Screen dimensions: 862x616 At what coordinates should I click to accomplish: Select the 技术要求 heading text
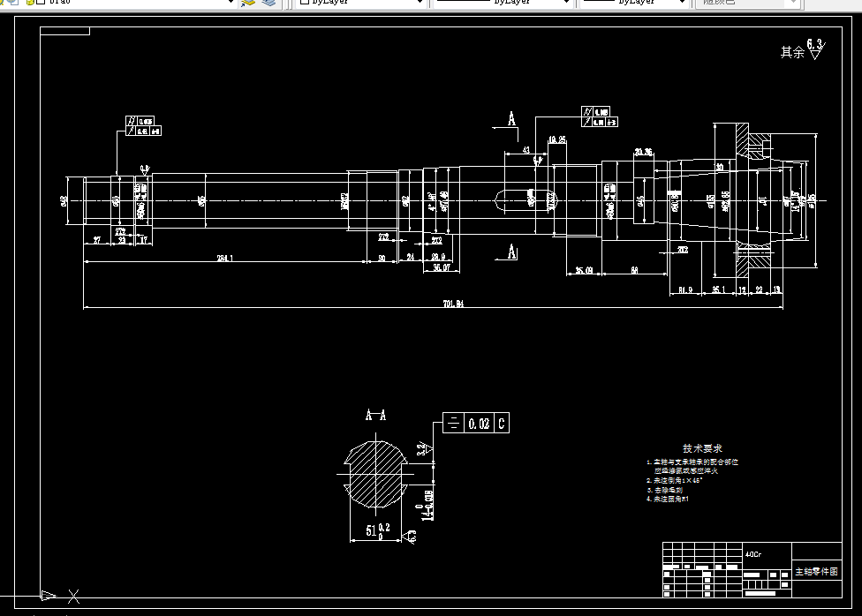pos(702,448)
